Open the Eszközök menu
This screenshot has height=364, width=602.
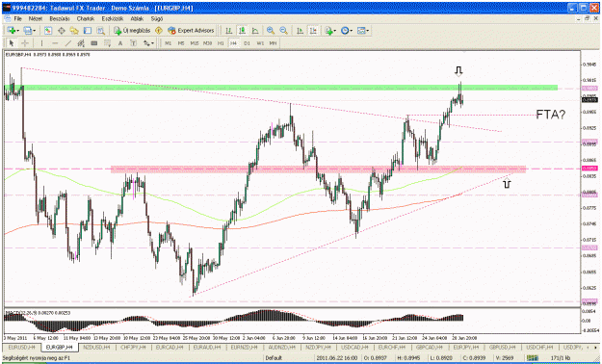113,18
